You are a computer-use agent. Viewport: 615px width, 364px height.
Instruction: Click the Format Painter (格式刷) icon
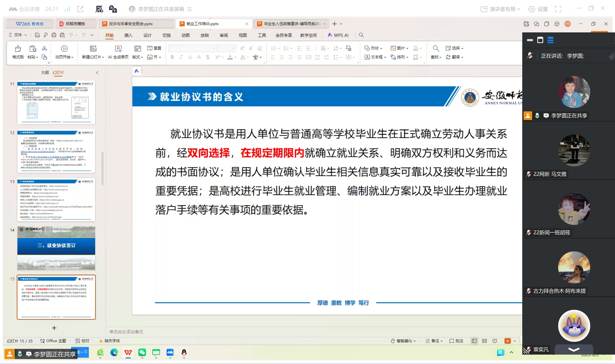point(18,49)
